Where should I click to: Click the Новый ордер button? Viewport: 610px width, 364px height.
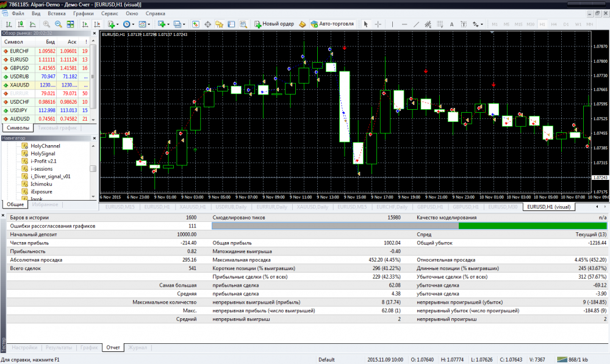274,24
